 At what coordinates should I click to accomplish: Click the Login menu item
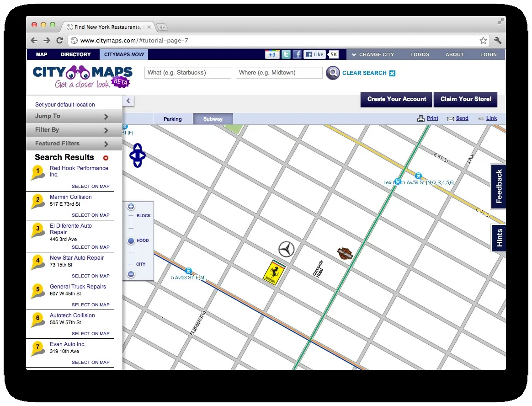point(488,54)
